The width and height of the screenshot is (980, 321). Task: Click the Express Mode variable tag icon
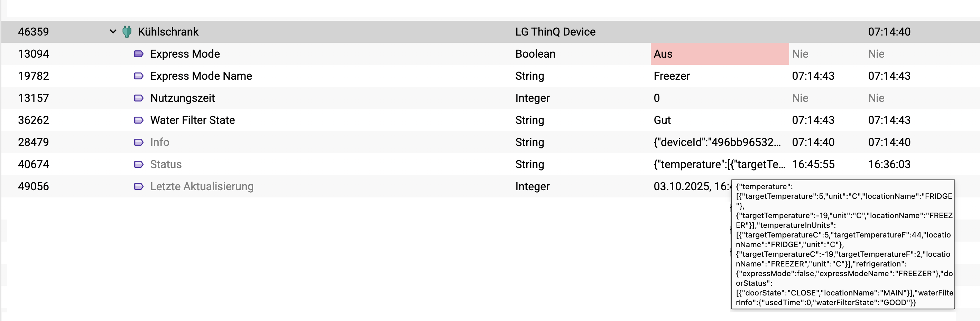point(138,54)
